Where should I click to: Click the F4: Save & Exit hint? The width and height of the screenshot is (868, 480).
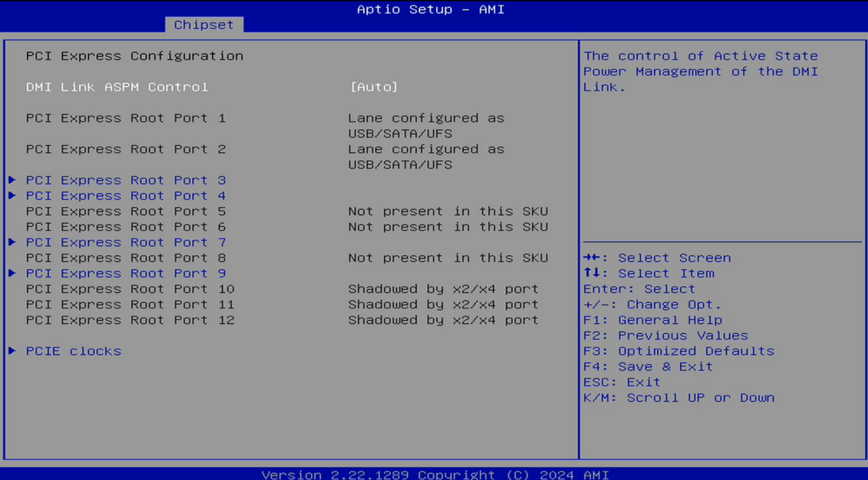pos(648,367)
